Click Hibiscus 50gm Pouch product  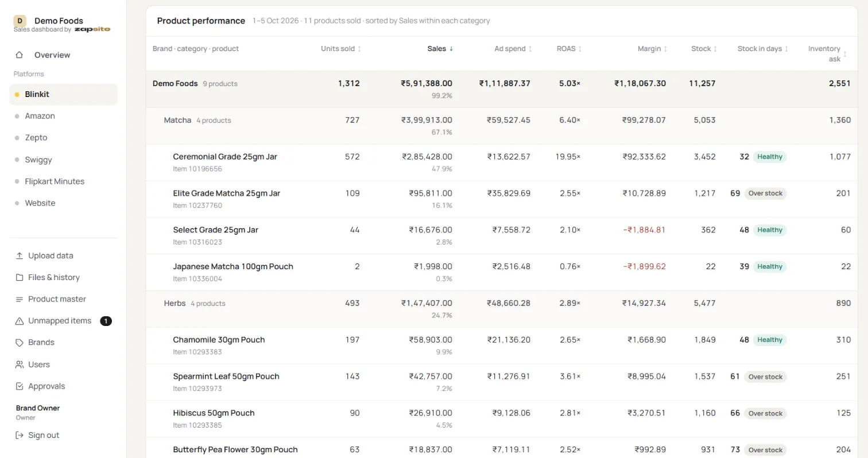tap(214, 413)
